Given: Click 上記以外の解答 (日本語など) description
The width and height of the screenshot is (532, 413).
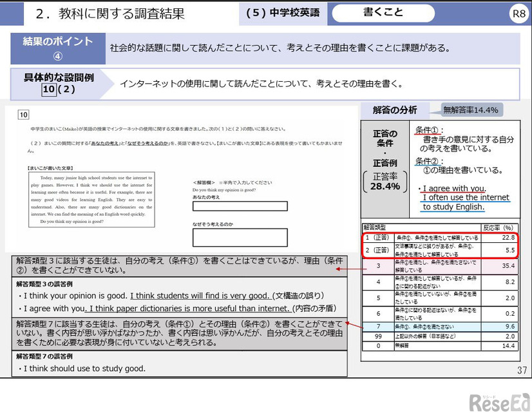Looking at the screenshot, I should [x=426, y=336].
